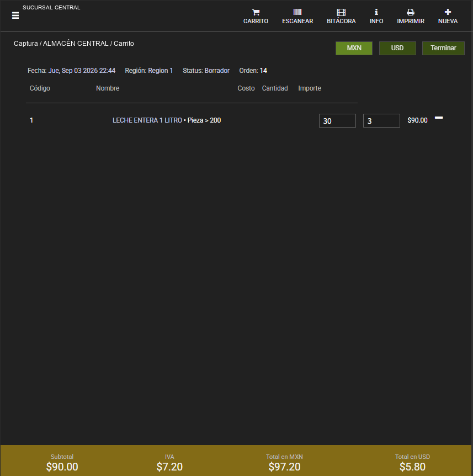The height and width of the screenshot is (476, 473).
Task: Open the hamburger menu
Action: pyautogui.click(x=15, y=15)
